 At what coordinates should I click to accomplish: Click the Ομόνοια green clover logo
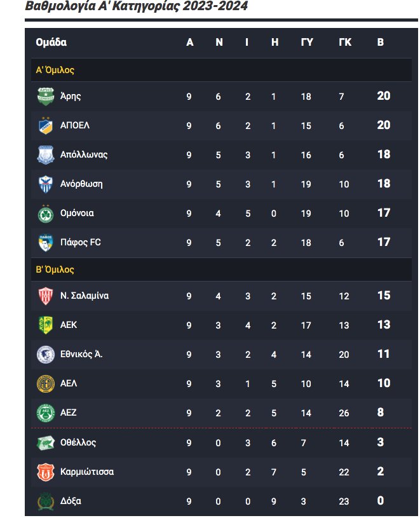tap(46, 214)
